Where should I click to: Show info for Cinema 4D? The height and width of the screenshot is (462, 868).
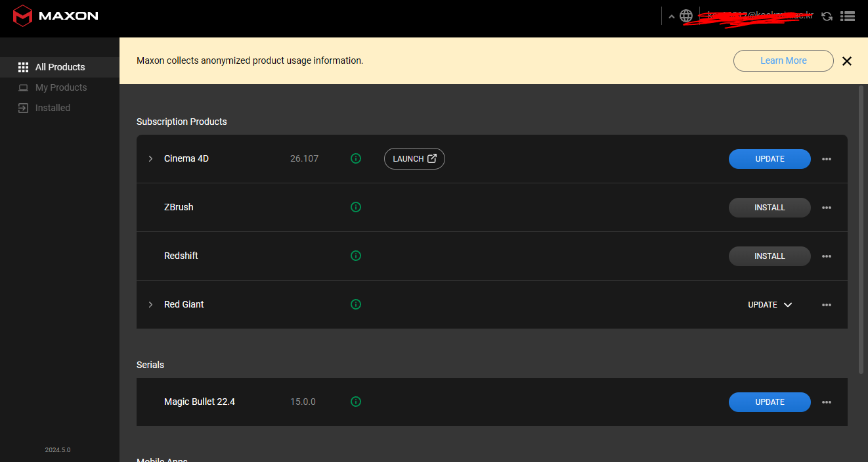pyautogui.click(x=356, y=158)
